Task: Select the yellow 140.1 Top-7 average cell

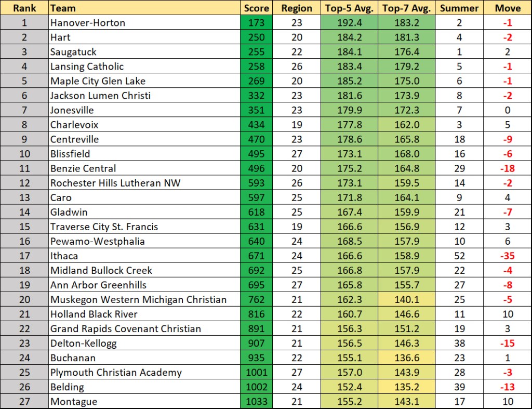Action: point(406,300)
